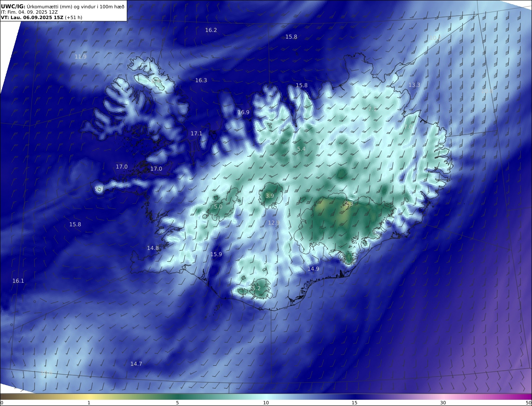Screen dimensions: 532x406
Task: Click the 14.8 value on the map
Action: click(153, 248)
